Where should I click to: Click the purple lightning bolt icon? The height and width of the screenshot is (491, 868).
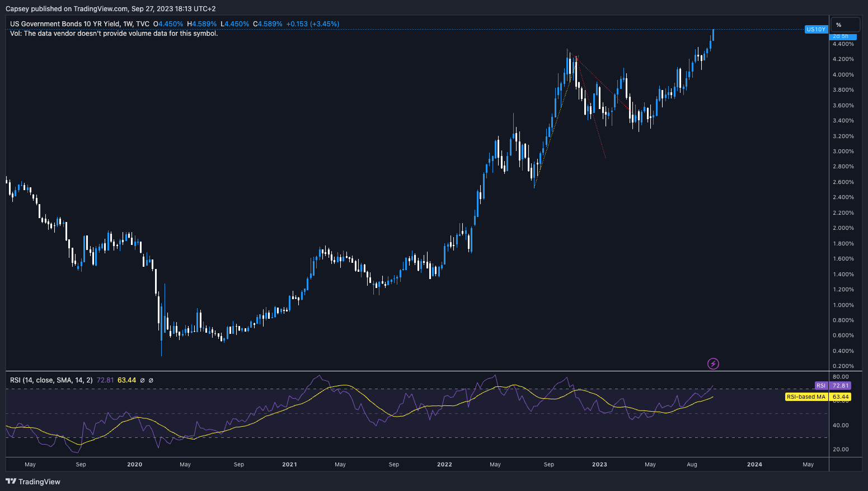click(713, 364)
